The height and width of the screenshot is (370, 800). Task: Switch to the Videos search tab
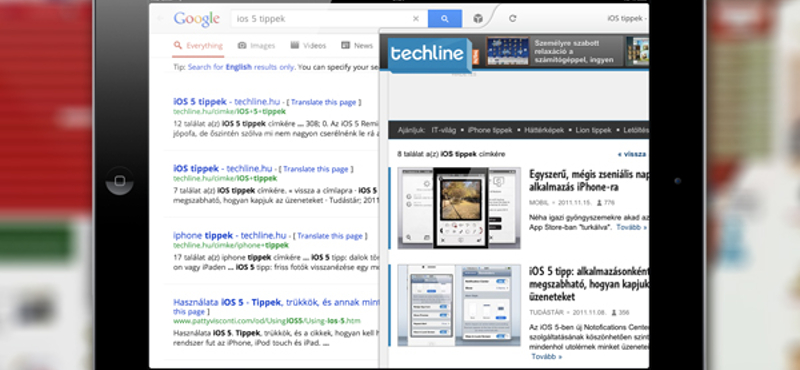[x=308, y=45]
